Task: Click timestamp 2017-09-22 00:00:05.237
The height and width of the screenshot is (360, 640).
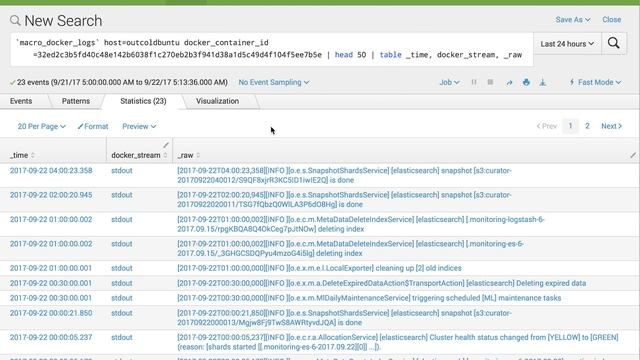Action: pyautogui.click(x=51, y=338)
